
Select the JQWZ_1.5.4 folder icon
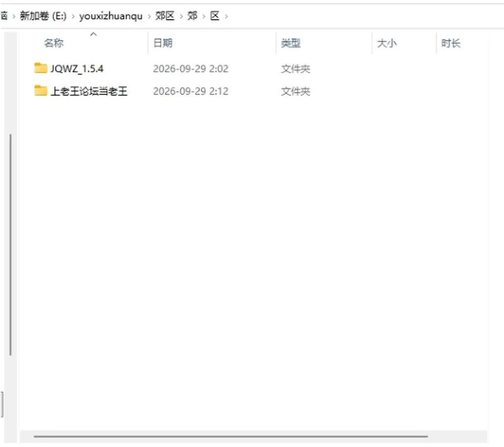[40, 68]
